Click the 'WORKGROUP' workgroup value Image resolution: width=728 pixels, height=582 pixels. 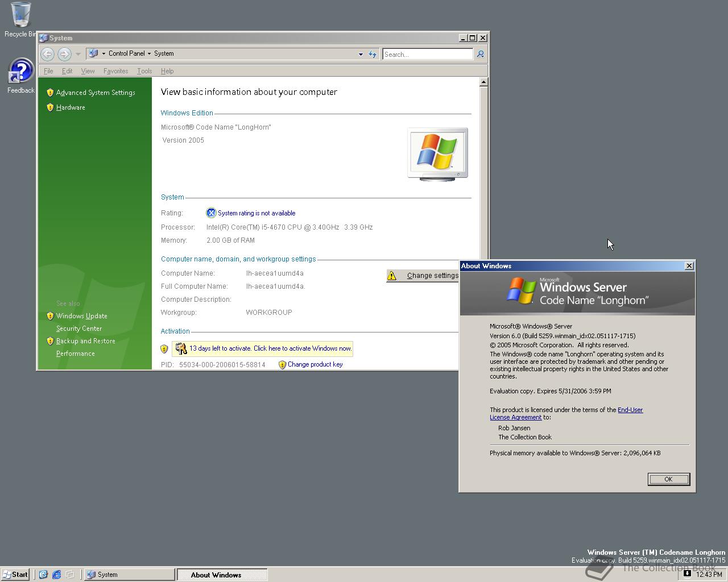[269, 313]
